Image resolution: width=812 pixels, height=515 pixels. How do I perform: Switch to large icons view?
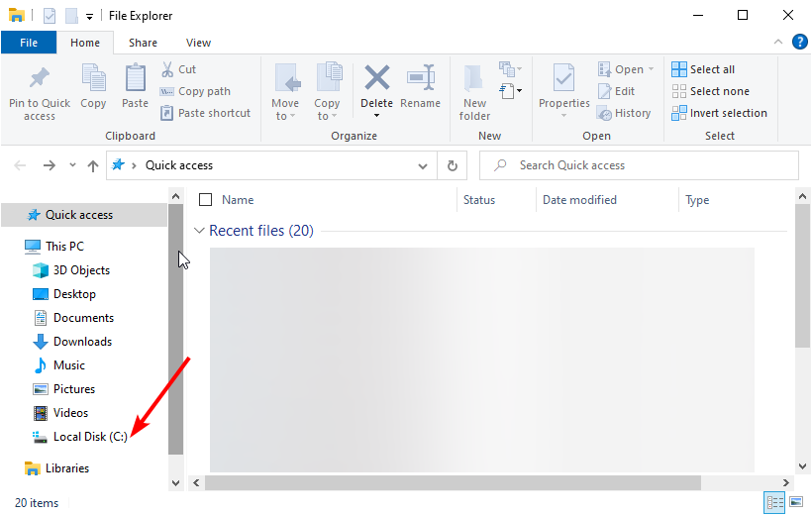pyautogui.click(x=795, y=503)
